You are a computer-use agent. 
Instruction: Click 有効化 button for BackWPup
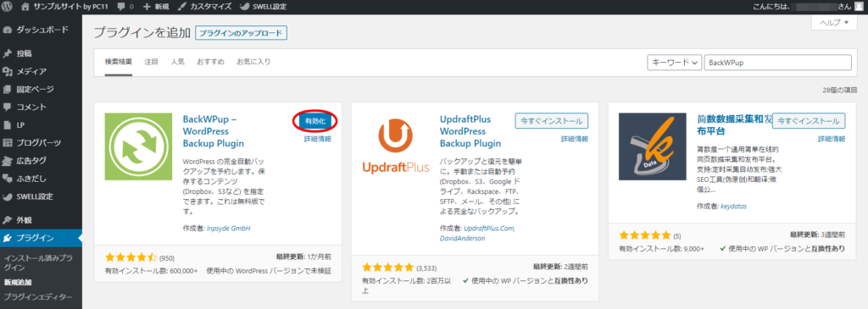(315, 121)
